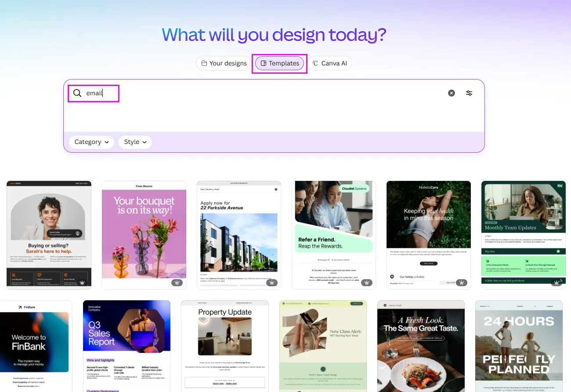The width and height of the screenshot is (571, 392).
Task: Expand the Style dropdown
Action: [x=135, y=142]
